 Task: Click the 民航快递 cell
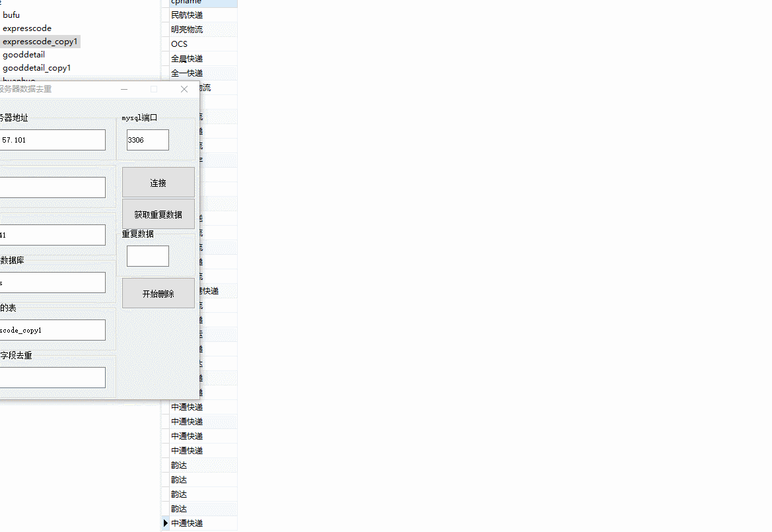(203, 15)
